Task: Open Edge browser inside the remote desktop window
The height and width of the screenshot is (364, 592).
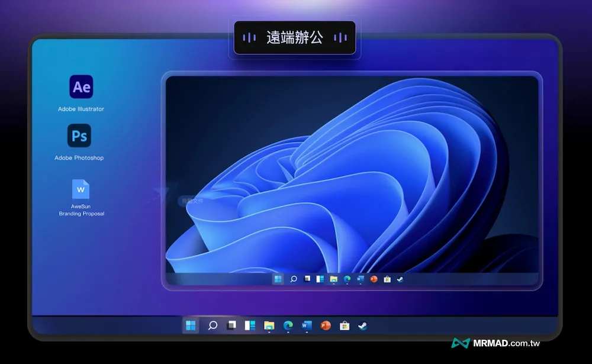Action: tap(347, 279)
